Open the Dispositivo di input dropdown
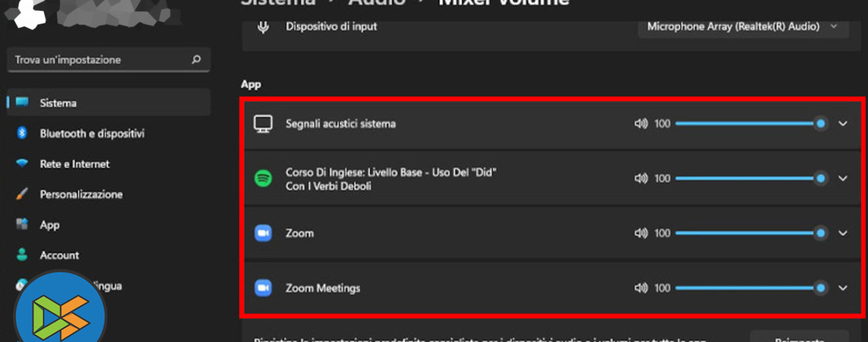 743,27
